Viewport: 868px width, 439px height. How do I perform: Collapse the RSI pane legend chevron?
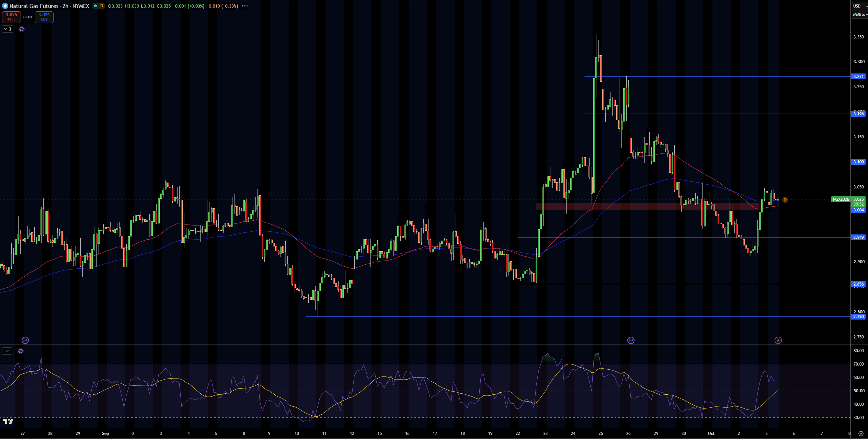click(x=7, y=351)
